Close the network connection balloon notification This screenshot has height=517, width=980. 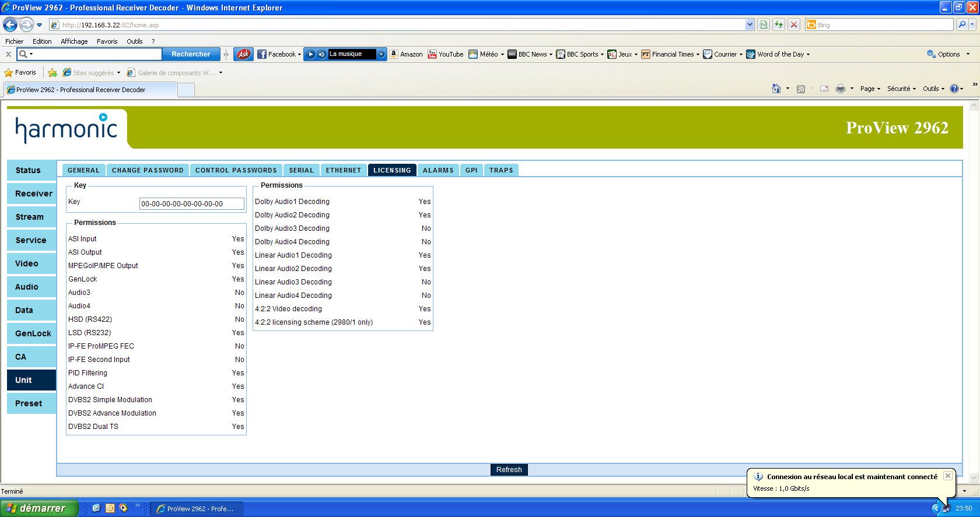pos(948,476)
